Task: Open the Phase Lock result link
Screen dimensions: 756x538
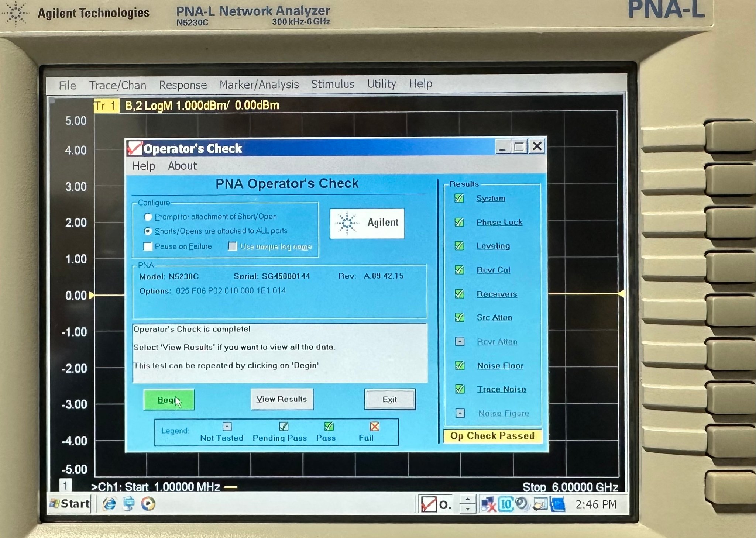Action: 499,222
